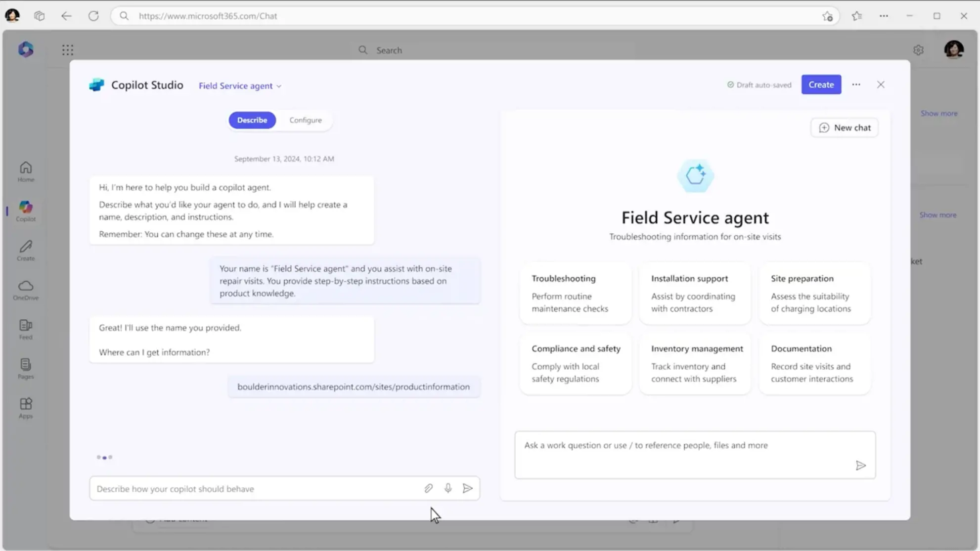The width and height of the screenshot is (980, 551).
Task: Send the copilot behavior description
Action: 467,488
